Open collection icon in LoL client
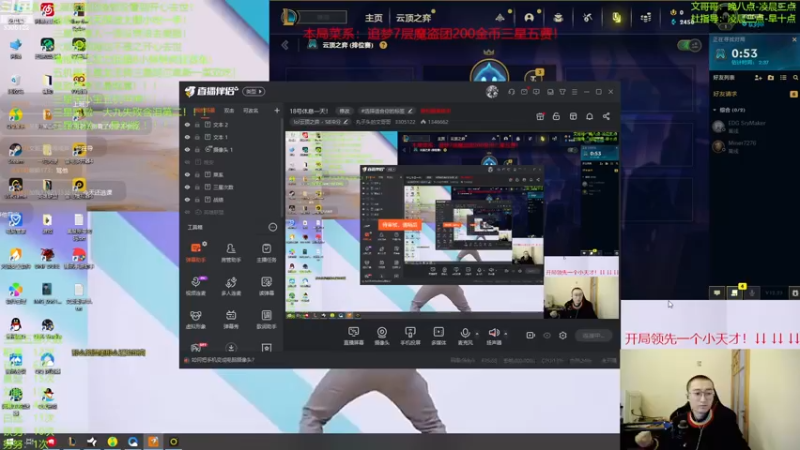This screenshot has height=450, width=800. click(x=558, y=17)
